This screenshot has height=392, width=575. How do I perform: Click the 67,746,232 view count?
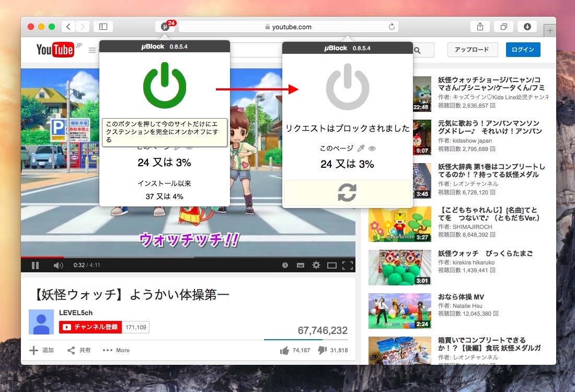tap(323, 330)
